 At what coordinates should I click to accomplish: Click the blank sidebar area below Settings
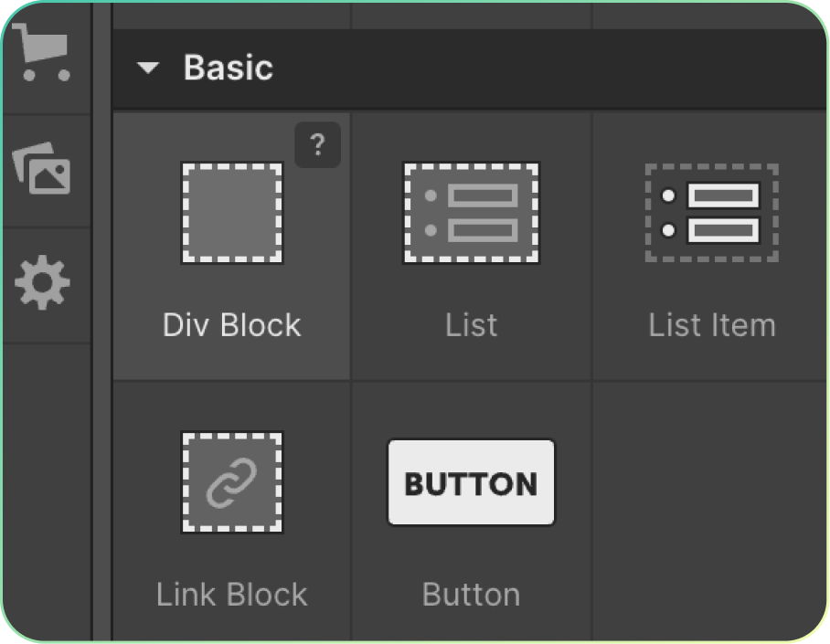point(46,484)
